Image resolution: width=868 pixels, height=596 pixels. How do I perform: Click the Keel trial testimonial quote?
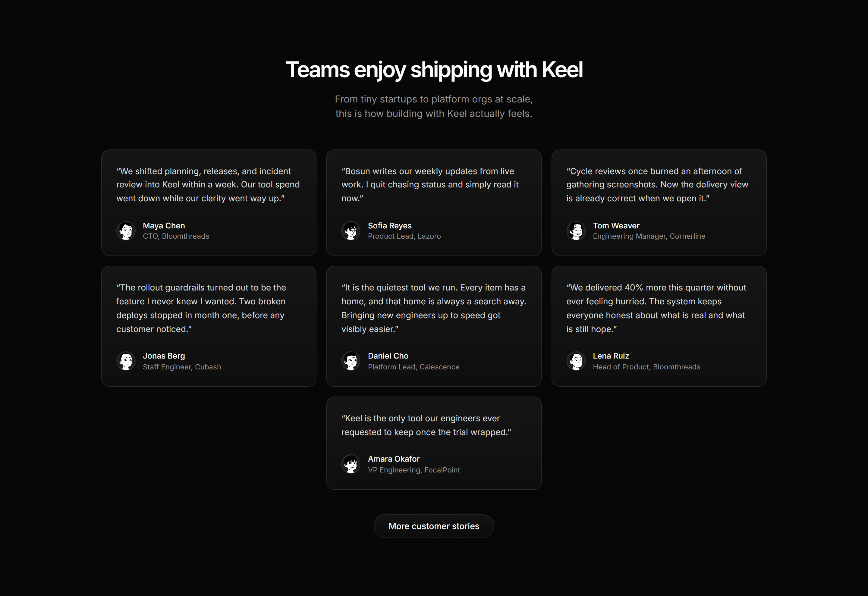[426, 425]
